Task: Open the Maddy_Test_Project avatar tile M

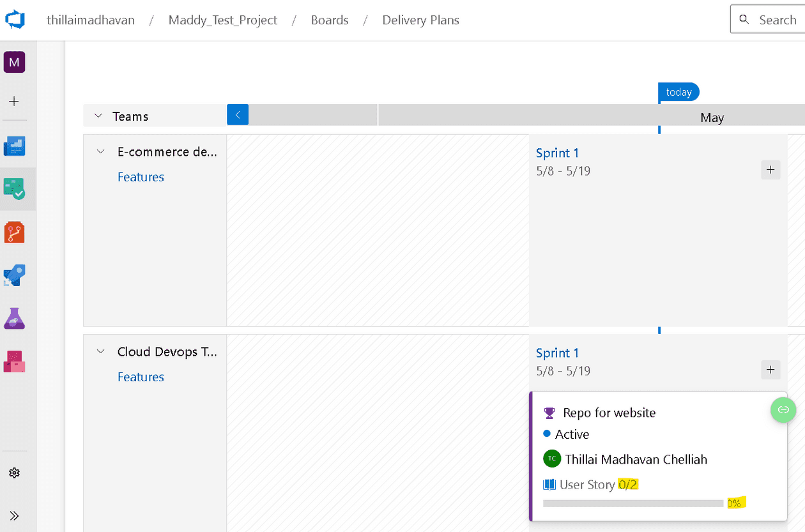Action: [x=14, y=63]
